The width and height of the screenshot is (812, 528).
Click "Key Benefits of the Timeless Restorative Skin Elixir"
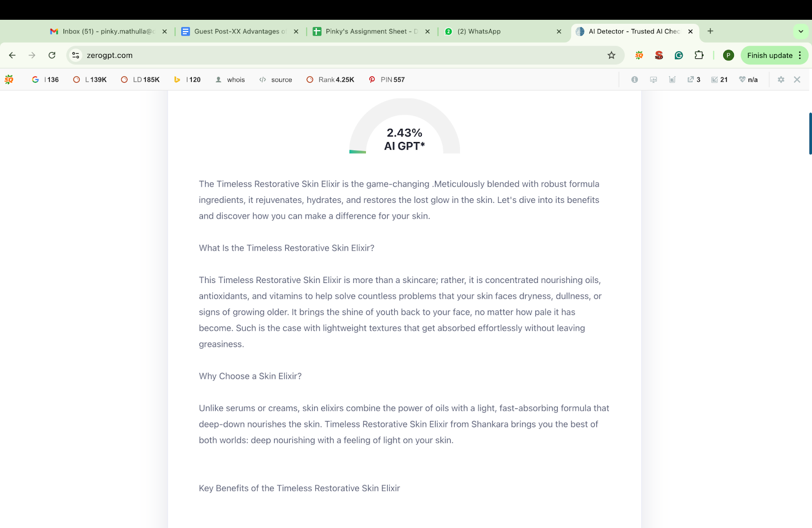pos(299,488)
